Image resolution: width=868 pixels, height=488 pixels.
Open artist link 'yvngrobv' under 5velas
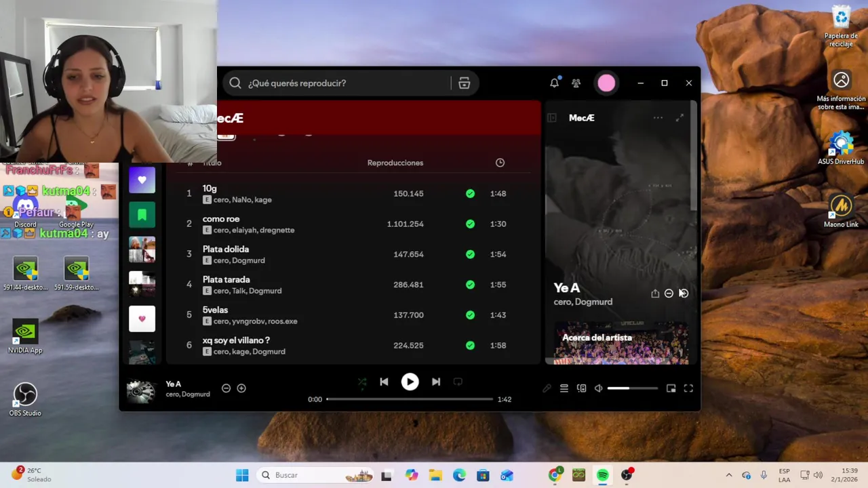tap(249, 321)
